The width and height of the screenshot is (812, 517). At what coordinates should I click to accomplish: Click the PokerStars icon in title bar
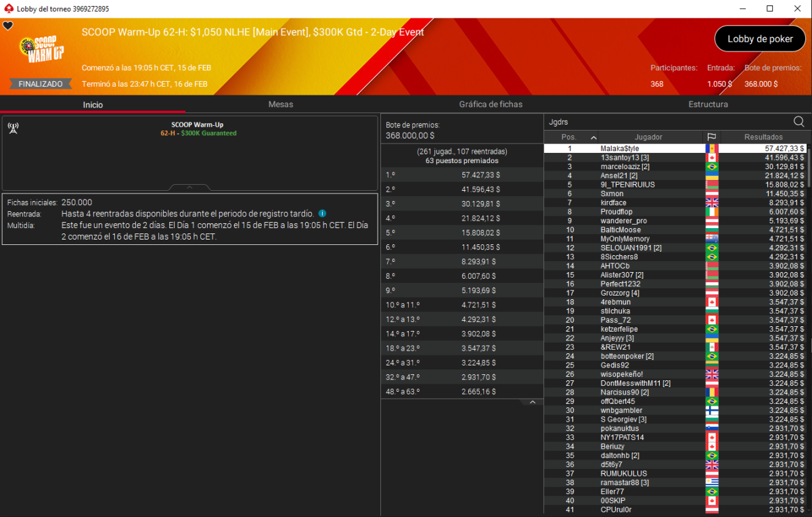pyautogui.click(x=8, y=9)
